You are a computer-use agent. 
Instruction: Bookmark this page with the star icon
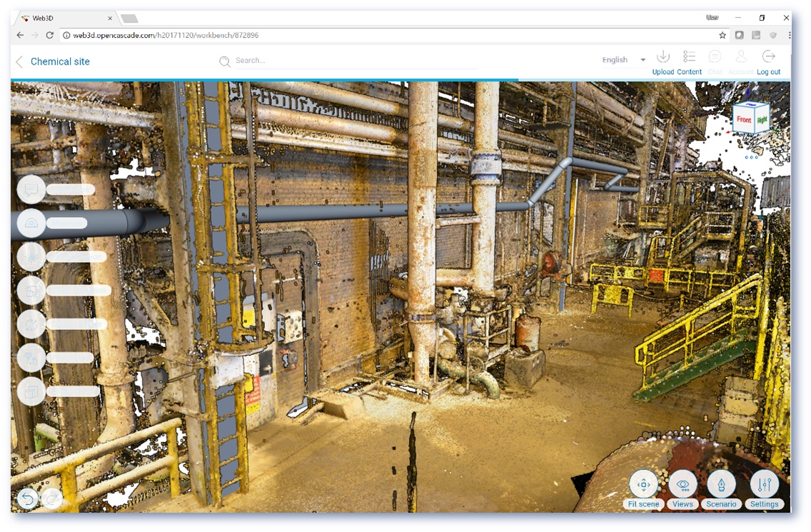(x=722, y=35)
